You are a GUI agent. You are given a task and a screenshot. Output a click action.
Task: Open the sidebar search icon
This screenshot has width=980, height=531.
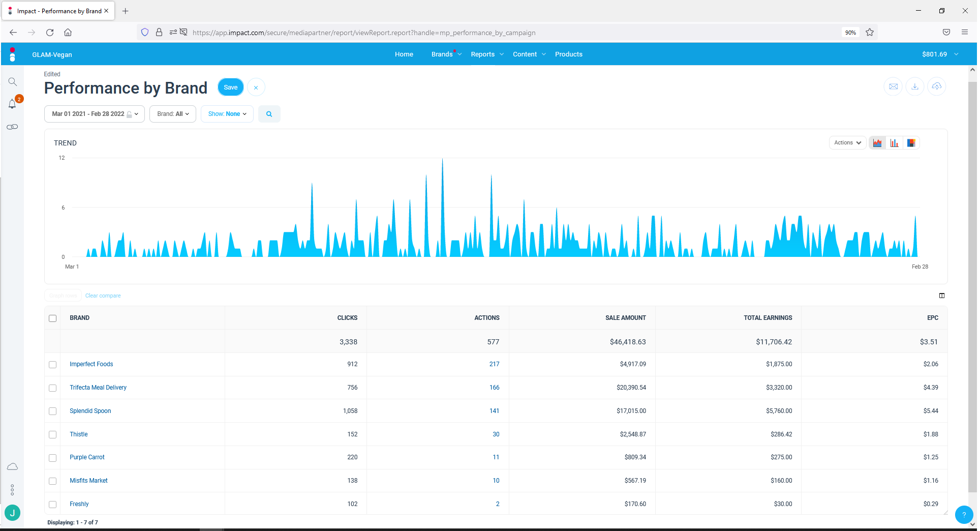click(x=13, y=82)
